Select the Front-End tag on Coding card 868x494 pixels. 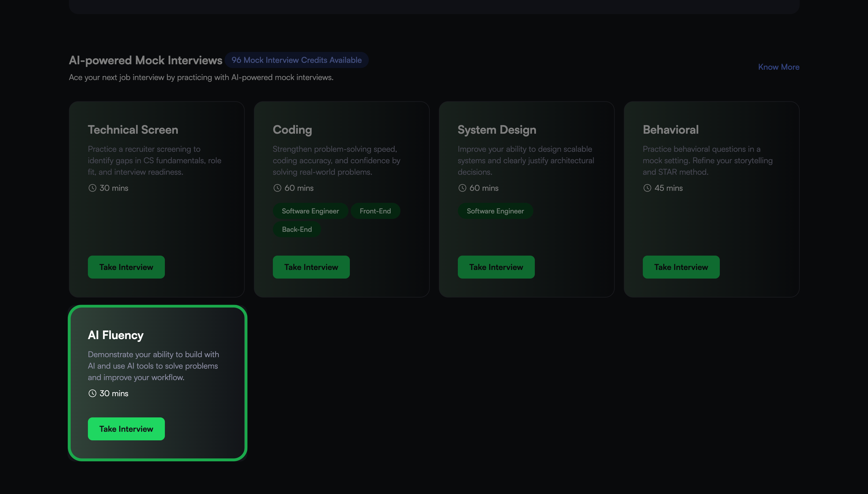375,211
